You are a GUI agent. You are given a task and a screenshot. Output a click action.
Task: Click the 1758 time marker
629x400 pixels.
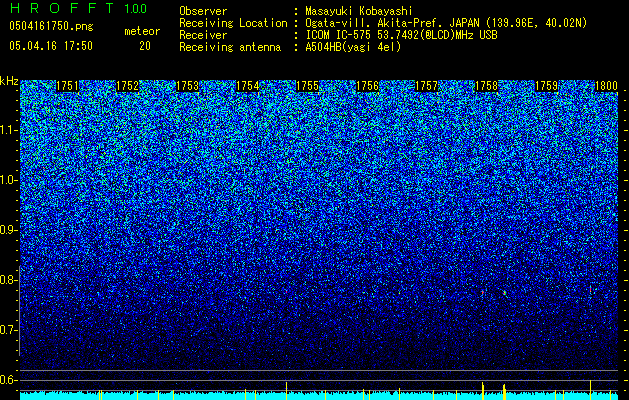tap(486, 86)
